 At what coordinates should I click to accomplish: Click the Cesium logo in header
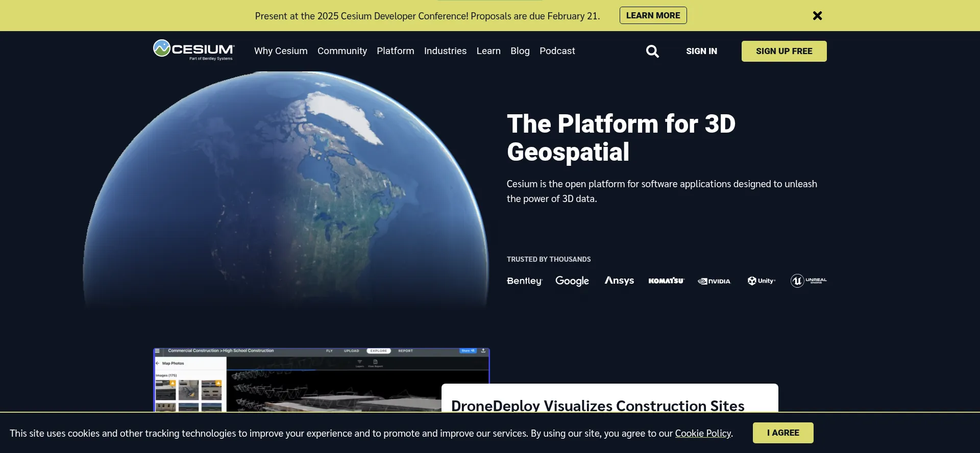click(194, 50)
